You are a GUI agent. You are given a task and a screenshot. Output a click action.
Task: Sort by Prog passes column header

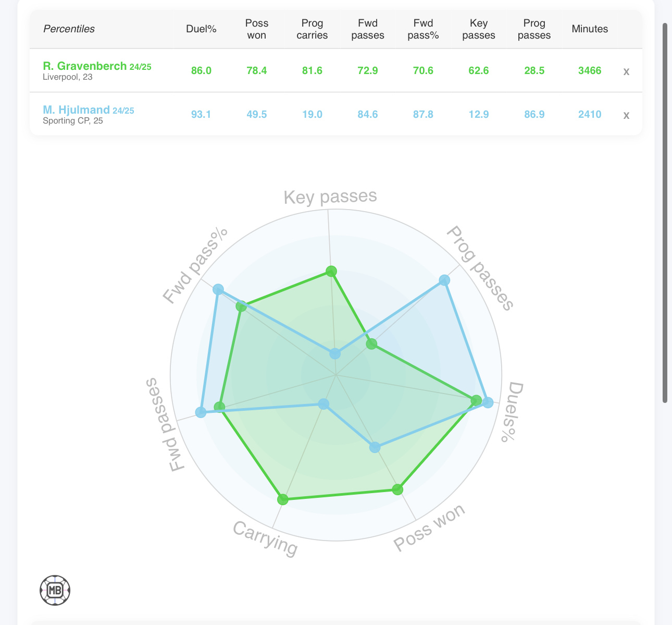point(534,29)
